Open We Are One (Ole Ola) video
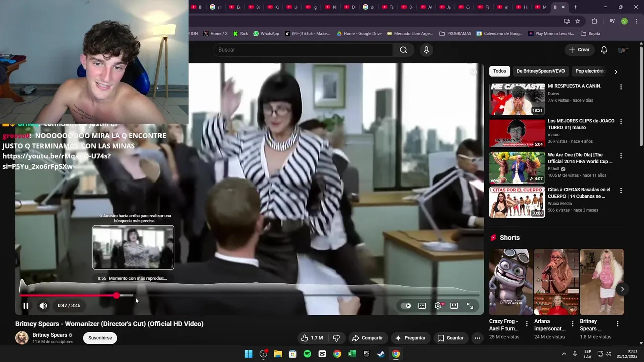 pos(517,167)
